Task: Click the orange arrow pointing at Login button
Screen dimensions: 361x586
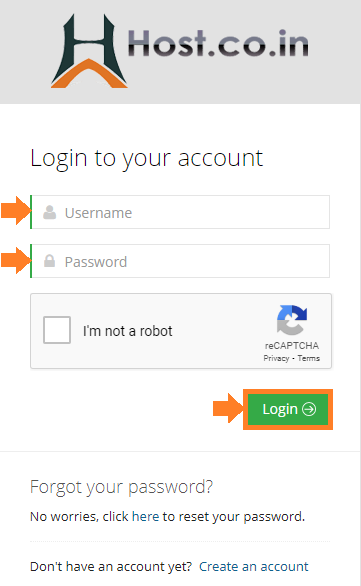Action: pyautogui.click(x=228, y=408)
